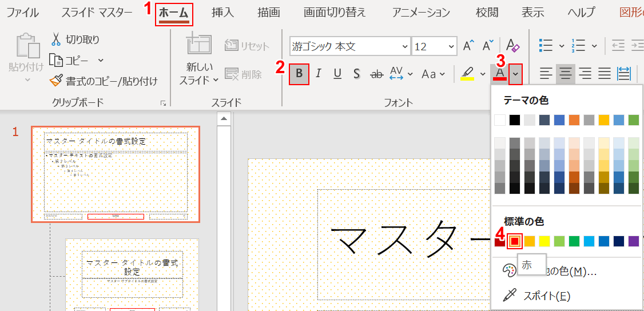Clear all formatting with eraser A icon
Viewport: 644px width, 311px height.
click(x=512, y=46)
